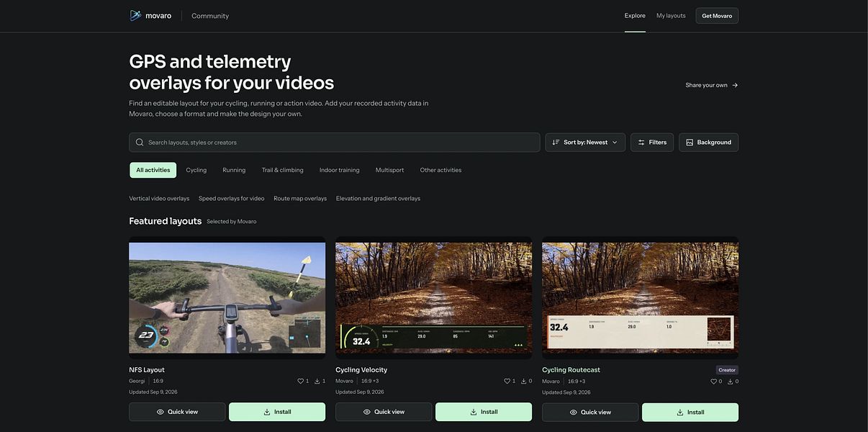Click the Get Movaro button
This screenshot has width=868, height=432.
(x=717, y=16)
